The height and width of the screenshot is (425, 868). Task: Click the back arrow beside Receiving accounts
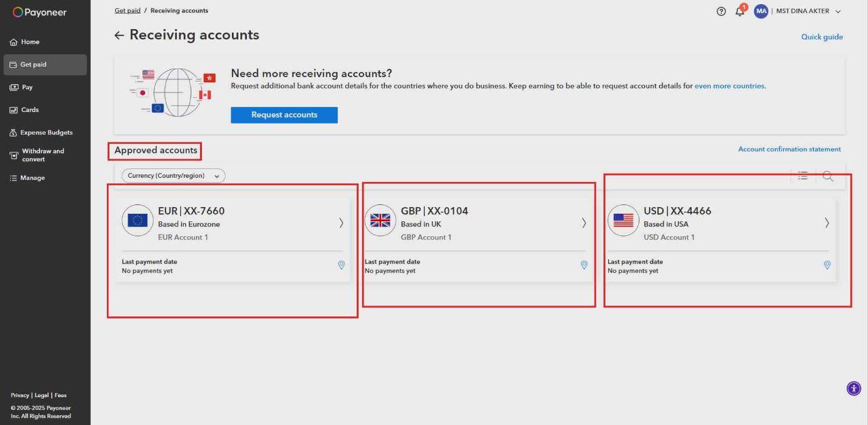click(x=119, y=35)
